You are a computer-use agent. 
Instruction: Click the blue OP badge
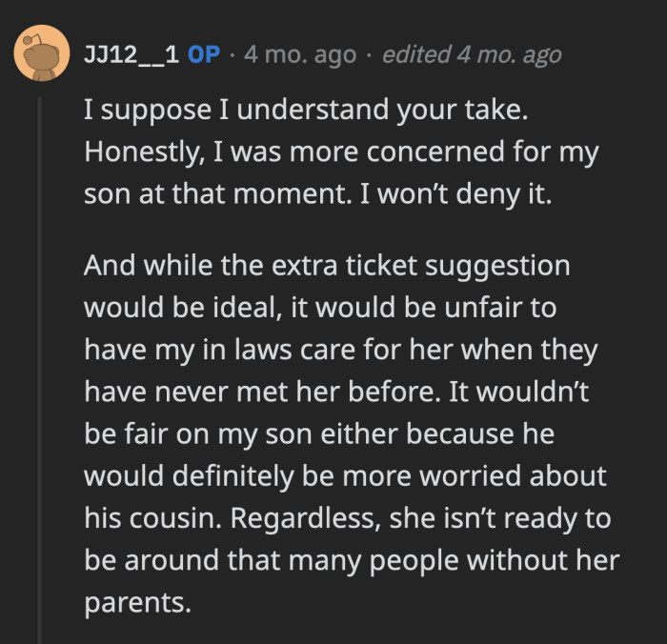(203, 54)
